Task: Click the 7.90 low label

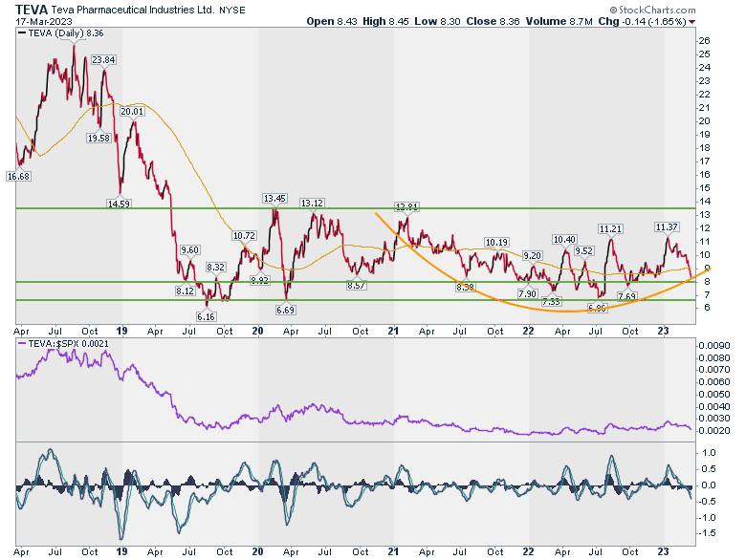Action: pos(528,293)
